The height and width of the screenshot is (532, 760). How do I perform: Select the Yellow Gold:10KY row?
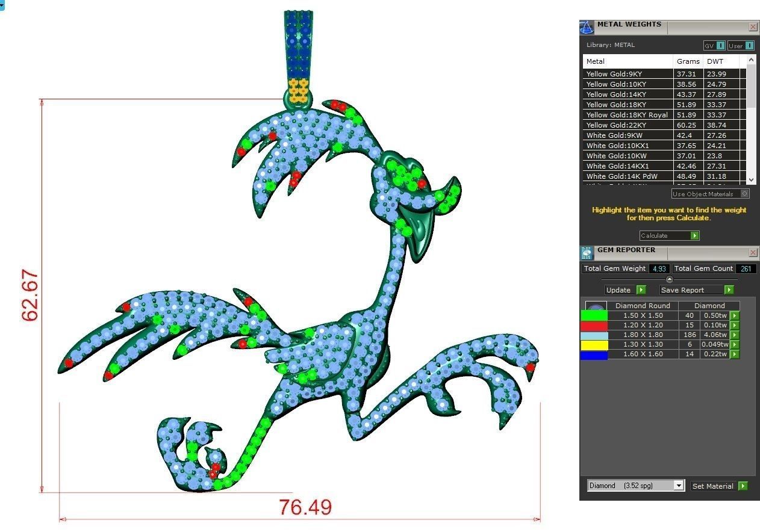click(665, 84)
